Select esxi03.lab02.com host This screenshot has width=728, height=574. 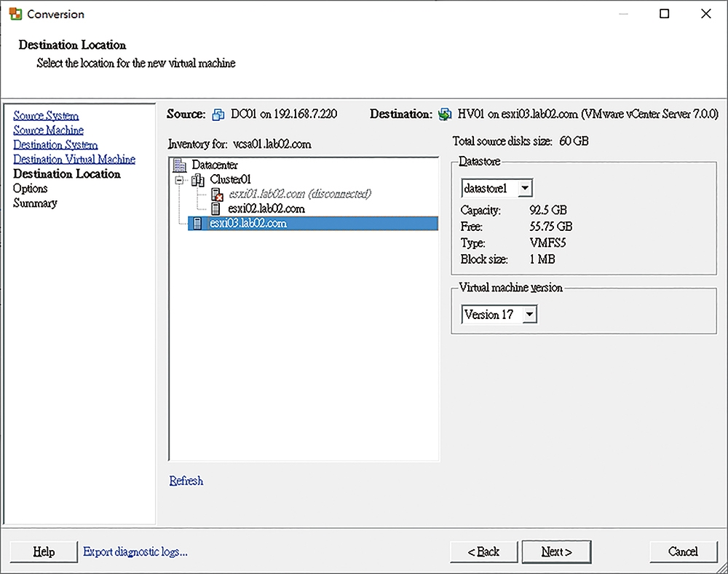coord(313,224)
